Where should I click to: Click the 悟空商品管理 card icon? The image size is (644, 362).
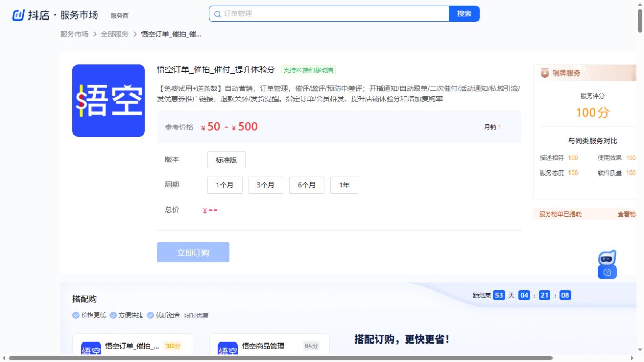228,349
